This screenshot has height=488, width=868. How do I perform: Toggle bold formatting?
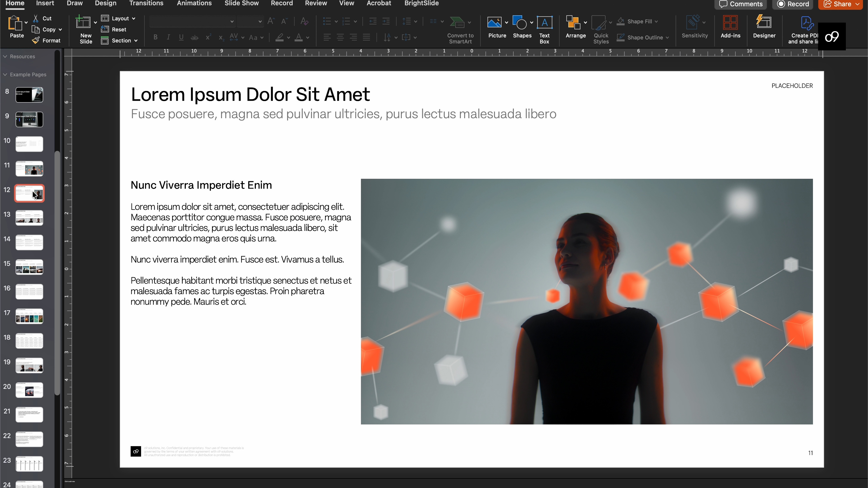click(x=155, y=37)
